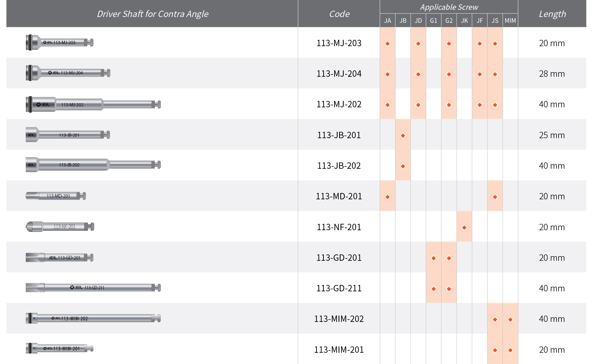Select 28 mm length of 113-MJ-204
Viewport: 597px width, 364px height.
point(552,74)
